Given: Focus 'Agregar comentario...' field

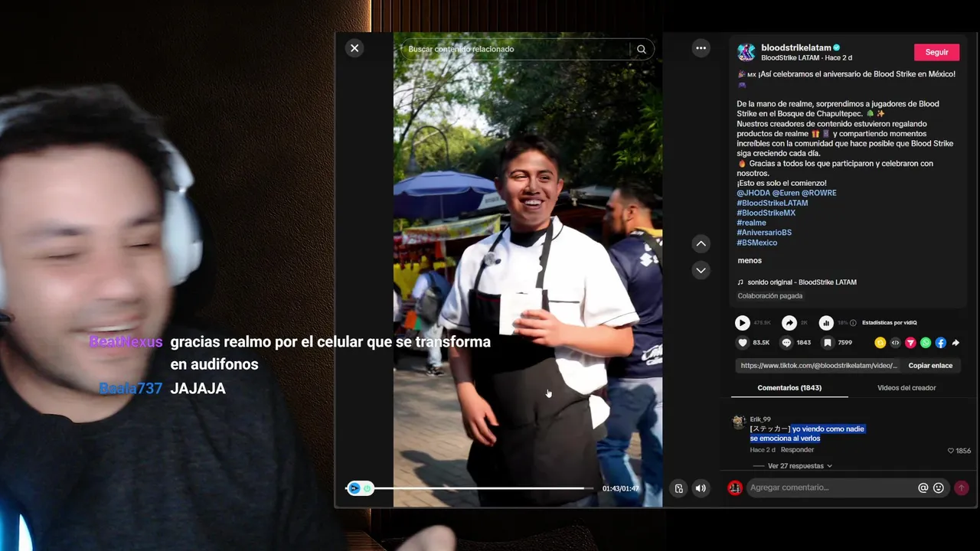Looking at the screenshot, I should click(x=831, y=487).
